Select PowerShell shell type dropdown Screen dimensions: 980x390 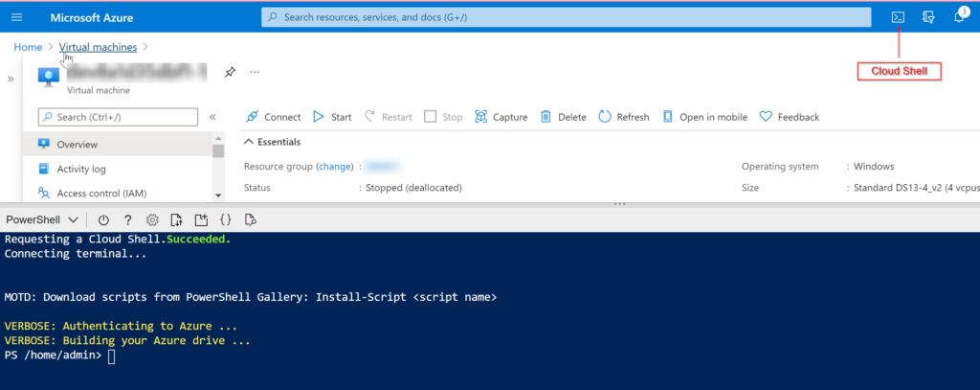coord(42,219)
